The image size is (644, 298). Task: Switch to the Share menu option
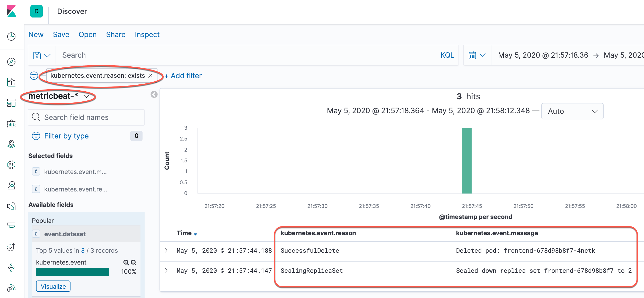click(x=116, y=34)
